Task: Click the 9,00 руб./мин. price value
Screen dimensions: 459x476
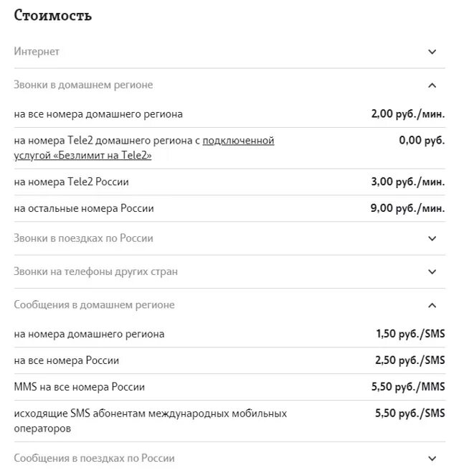Action: point(408,208)
